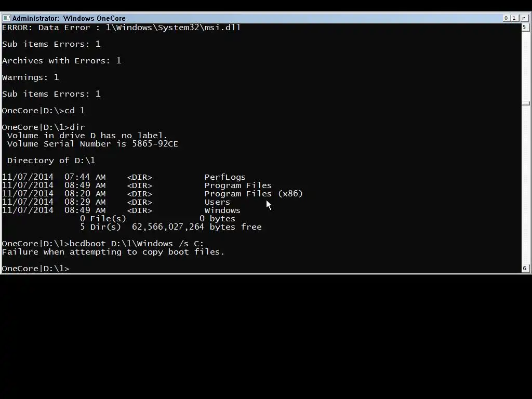Click the final 'OneCore|D:\1>' prompt
The width and height of the screenshot is (532, 399).
(x=36, y=269)
